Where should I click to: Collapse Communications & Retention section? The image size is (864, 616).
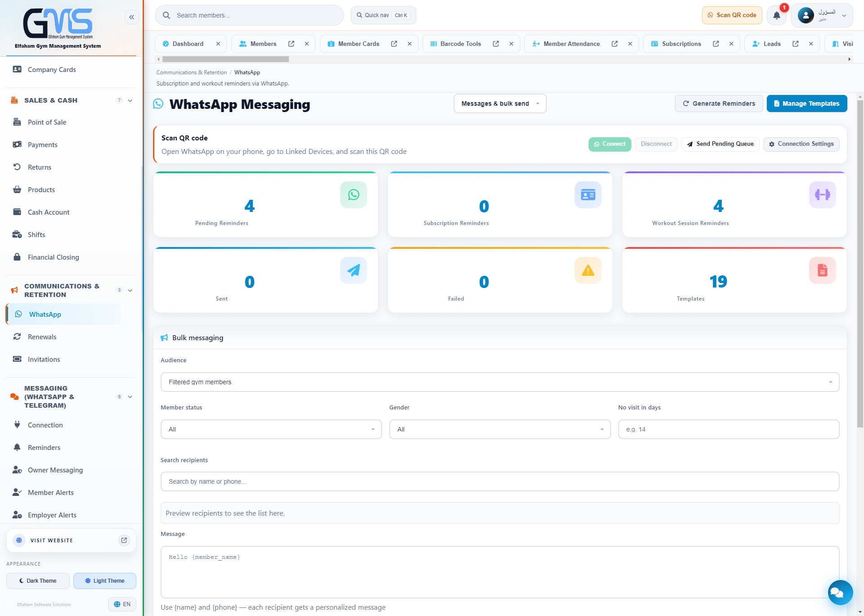point(130,290)
